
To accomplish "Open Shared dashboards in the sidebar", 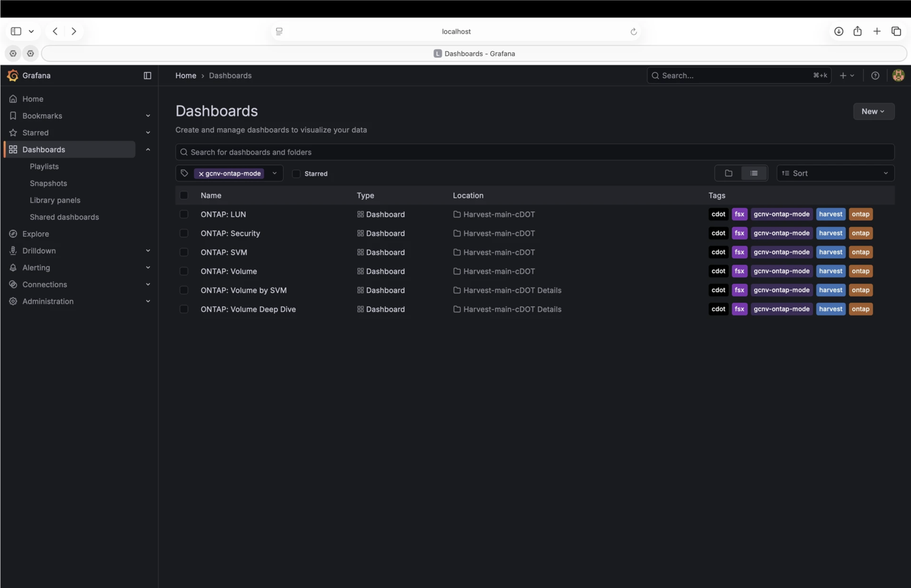I will [64, 217].
